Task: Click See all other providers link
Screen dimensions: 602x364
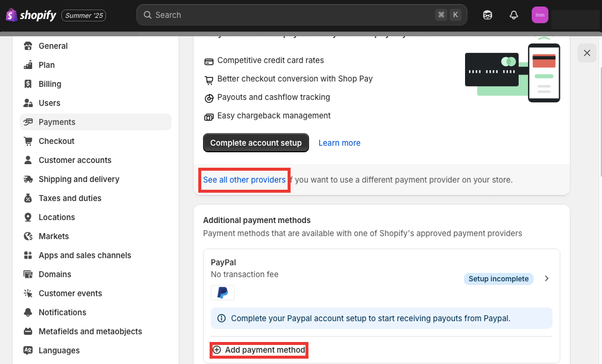Action: click(244, 180)
